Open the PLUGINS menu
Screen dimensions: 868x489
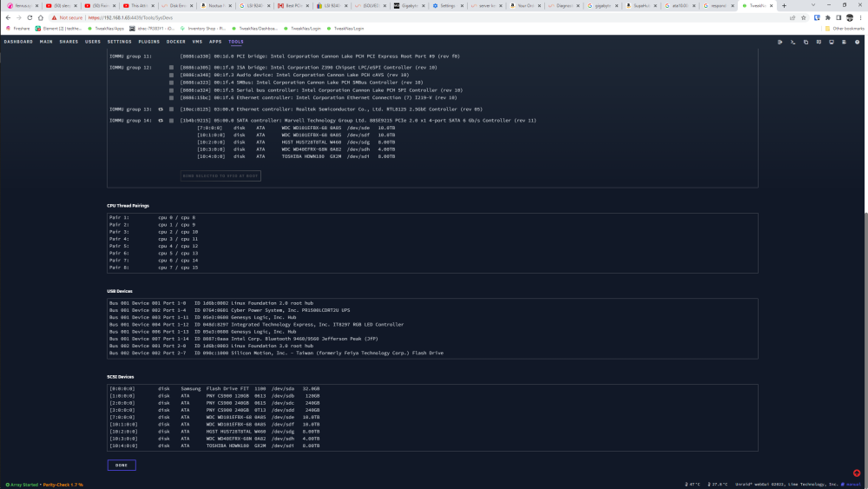point(149,42)
